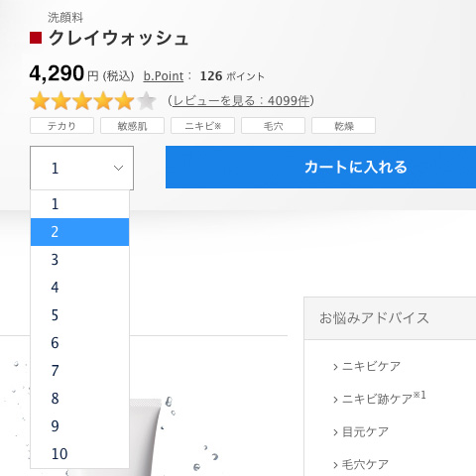Click the テカリ tag
The image size is (476, 476).
(x=61, y=126)
